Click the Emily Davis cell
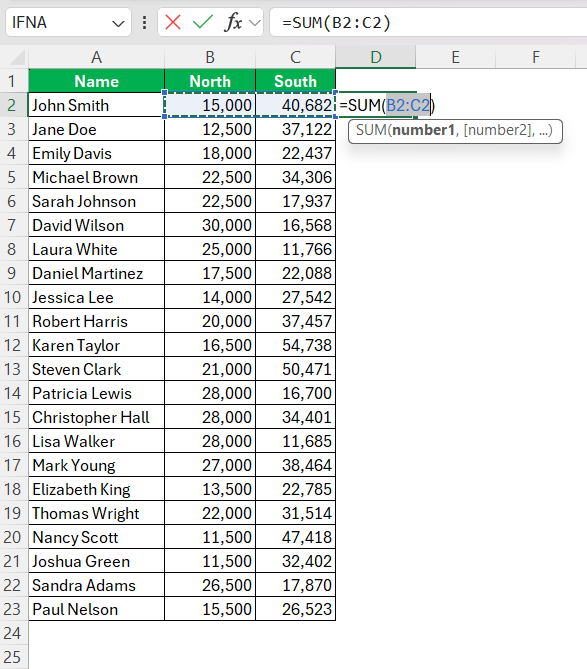Image resolution: width=587 pixels, height=669 pixels. [96, 153]
